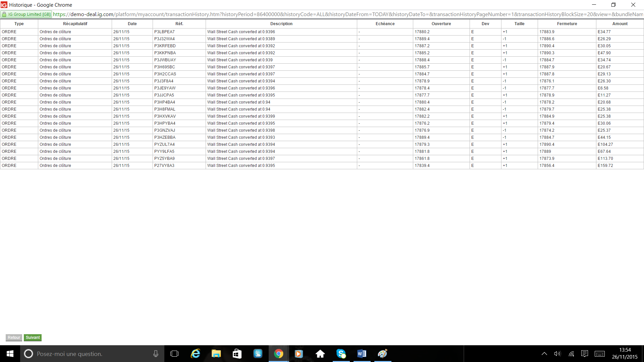Switch to Word in taskbar
This screenshot has height=362, width=644.
click(362, 354)
